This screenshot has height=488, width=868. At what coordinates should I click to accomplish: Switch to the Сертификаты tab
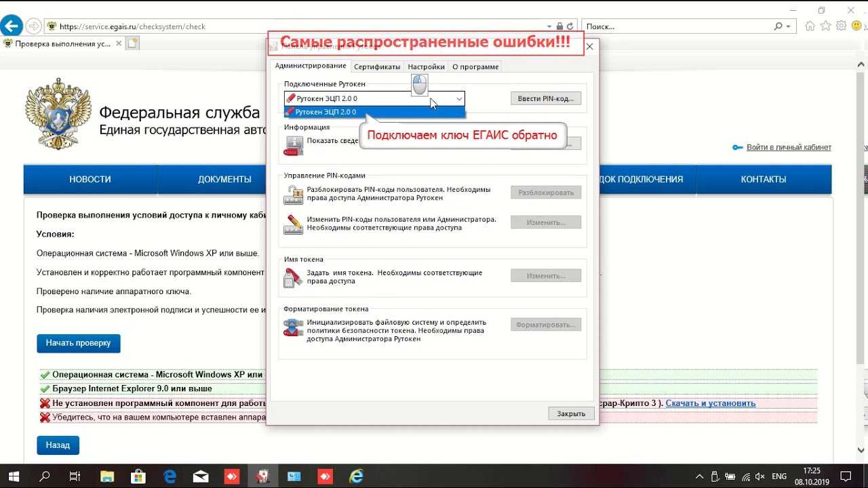(377, 66)
